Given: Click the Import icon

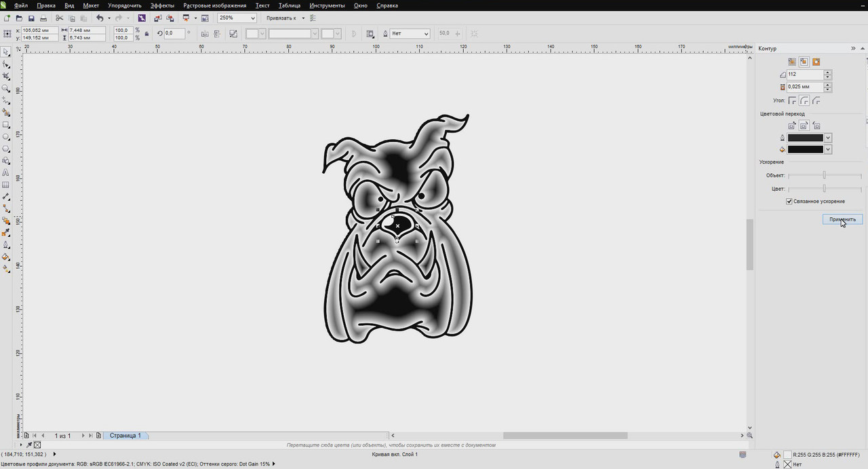Looking at the screenshot, I should (x=157, y=18).
